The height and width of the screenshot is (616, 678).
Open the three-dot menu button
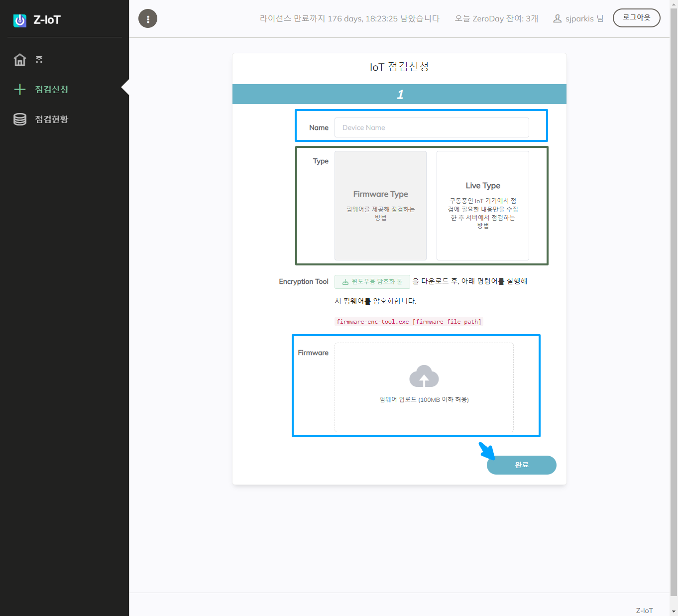click(x=148, y=19)
